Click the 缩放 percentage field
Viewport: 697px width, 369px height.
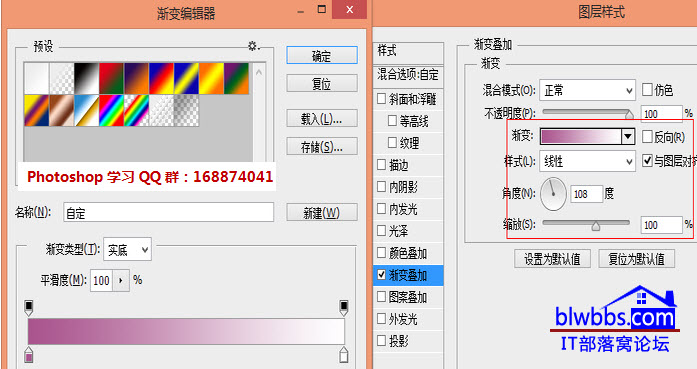pos(661,225)
